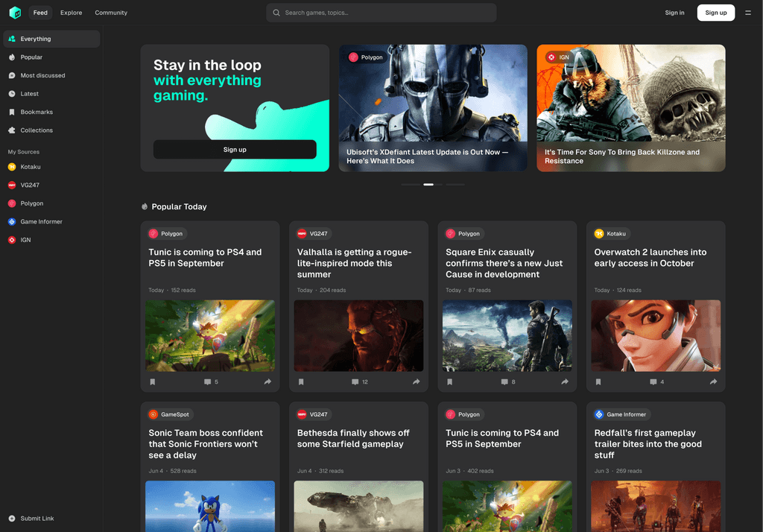This screenshot has width=763, height=532.
Task: Open Latest in the sidebar
Action: click(x=51, y=94)
